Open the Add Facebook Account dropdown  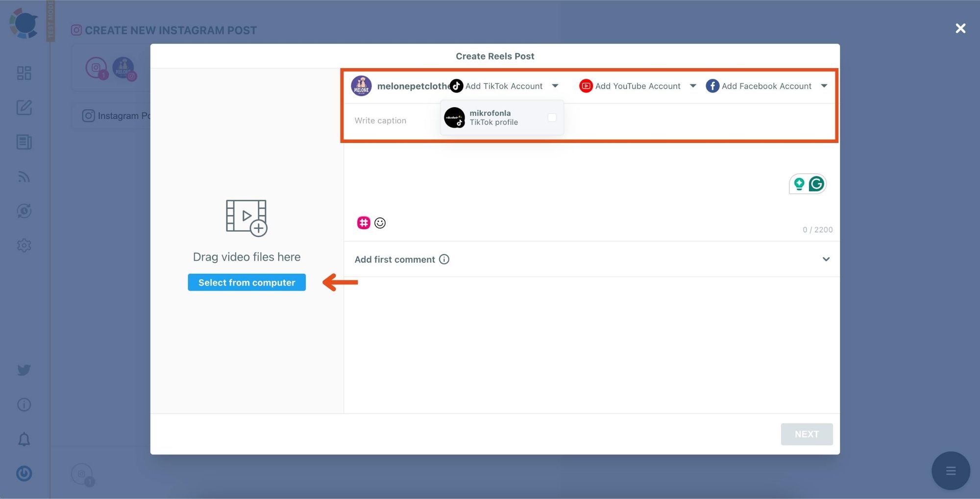(824, 86)
